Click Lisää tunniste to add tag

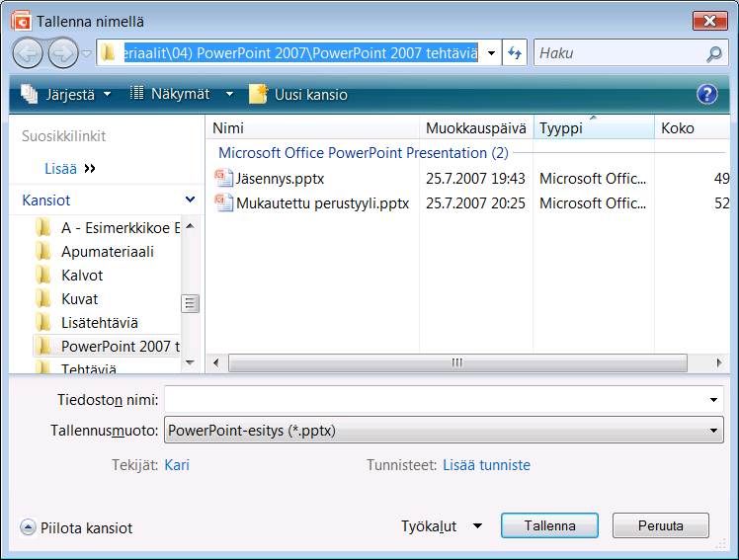[486, 465]
